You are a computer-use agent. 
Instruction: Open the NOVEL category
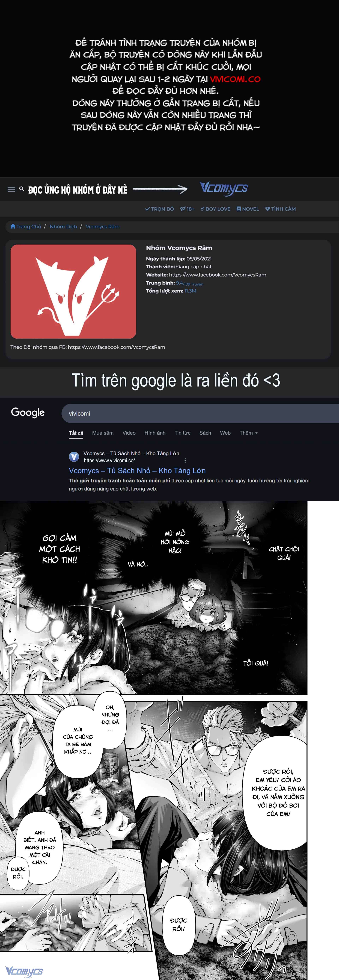click(x=248, y=209)
